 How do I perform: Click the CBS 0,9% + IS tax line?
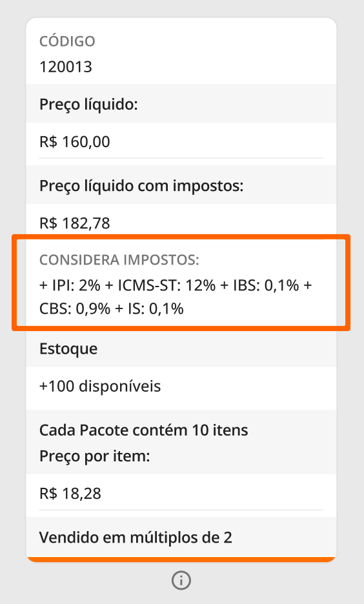(111, 308)
